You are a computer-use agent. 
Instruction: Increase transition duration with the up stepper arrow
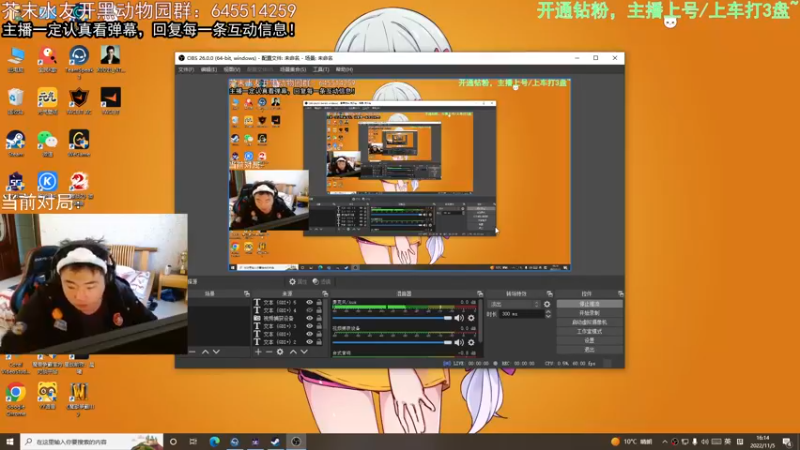pos(548,312)
